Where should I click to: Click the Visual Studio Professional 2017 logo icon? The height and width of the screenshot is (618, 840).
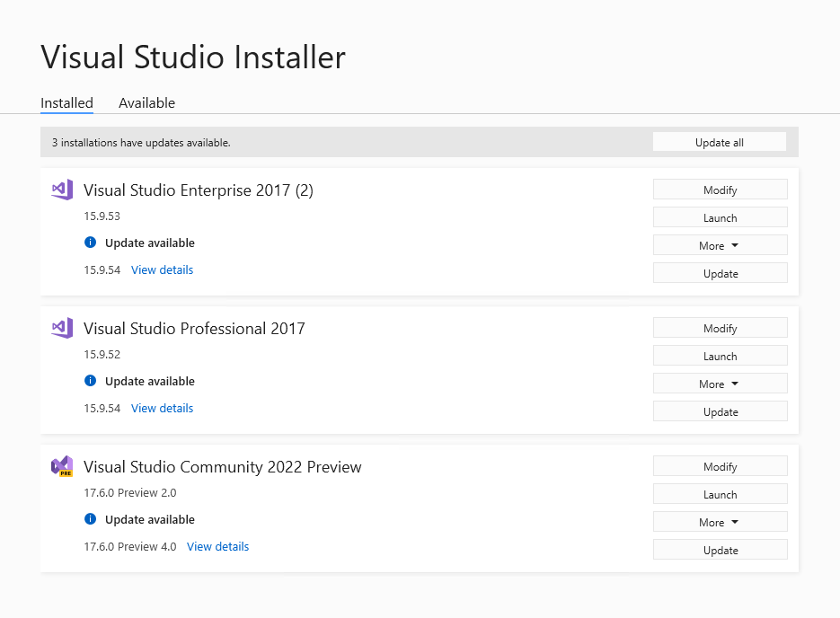pos(62,328)
